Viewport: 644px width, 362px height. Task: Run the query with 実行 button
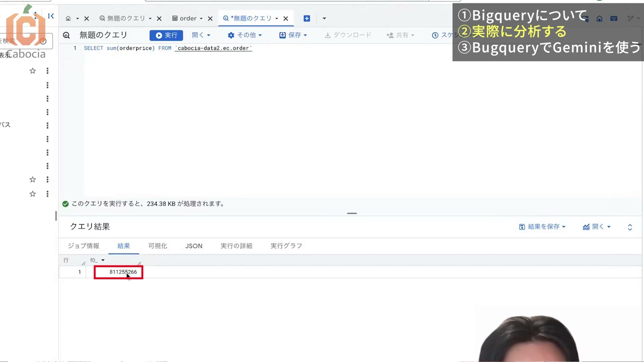[166, 35]
